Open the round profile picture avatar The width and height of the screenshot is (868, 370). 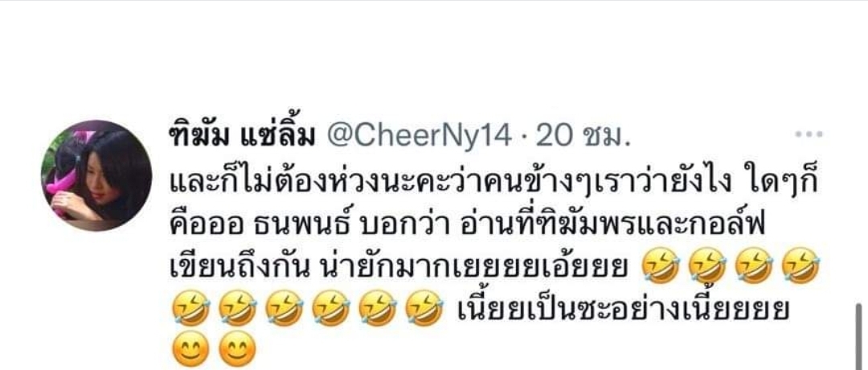point(96,175)
